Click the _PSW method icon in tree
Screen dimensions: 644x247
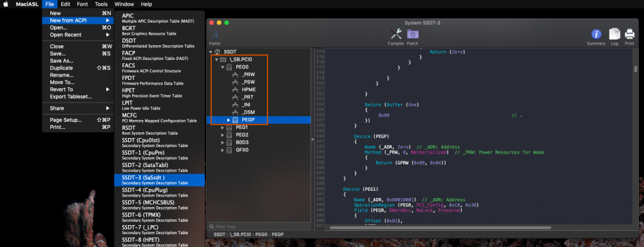235,82
